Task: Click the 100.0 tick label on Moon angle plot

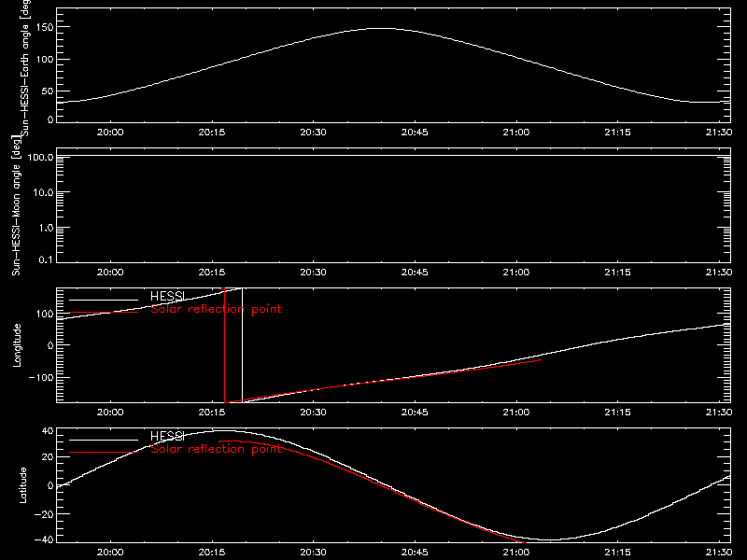Action: coord(40,157)
